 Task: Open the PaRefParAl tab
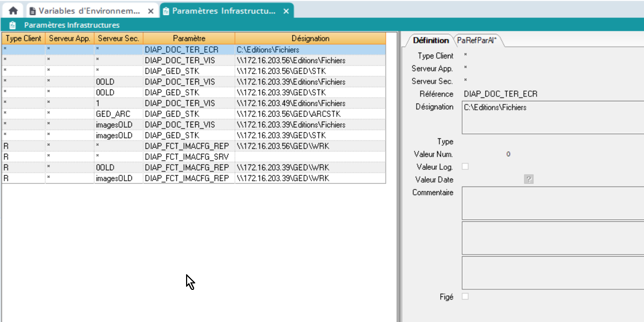(x=478, y=41)
